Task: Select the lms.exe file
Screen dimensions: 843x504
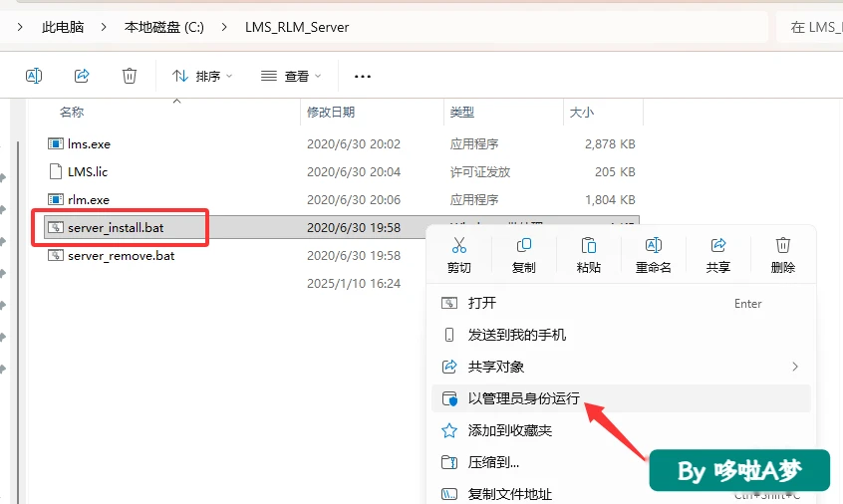Action: (89, 144)
